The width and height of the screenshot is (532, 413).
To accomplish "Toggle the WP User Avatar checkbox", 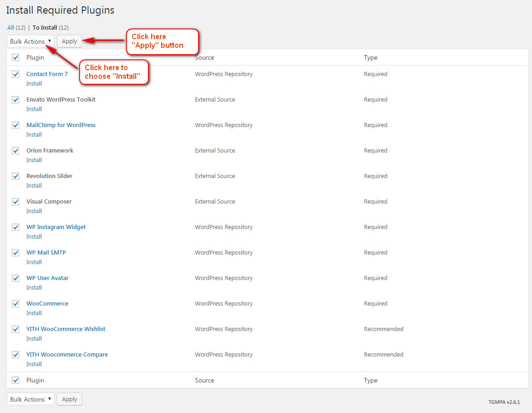I will [x=15, y=278].
